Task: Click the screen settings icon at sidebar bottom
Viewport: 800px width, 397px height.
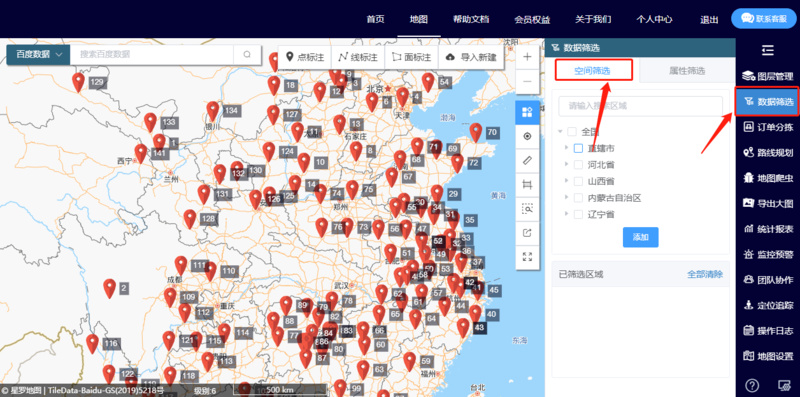Action: [x=784, y=385]
